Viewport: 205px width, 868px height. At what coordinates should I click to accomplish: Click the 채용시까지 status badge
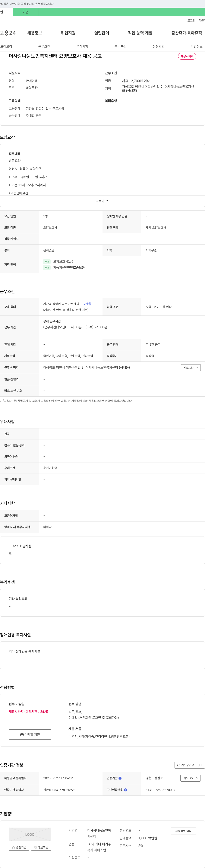[187, 56]
